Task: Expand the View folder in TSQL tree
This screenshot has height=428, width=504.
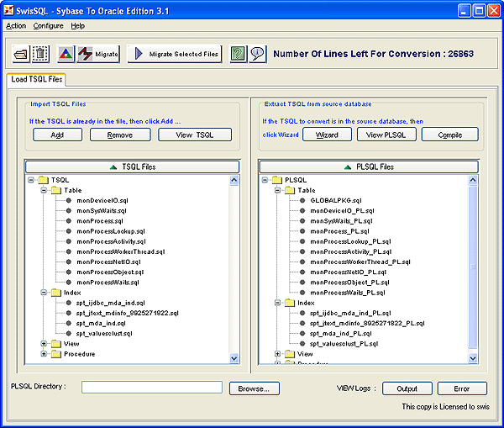Action: pos(44,344)
